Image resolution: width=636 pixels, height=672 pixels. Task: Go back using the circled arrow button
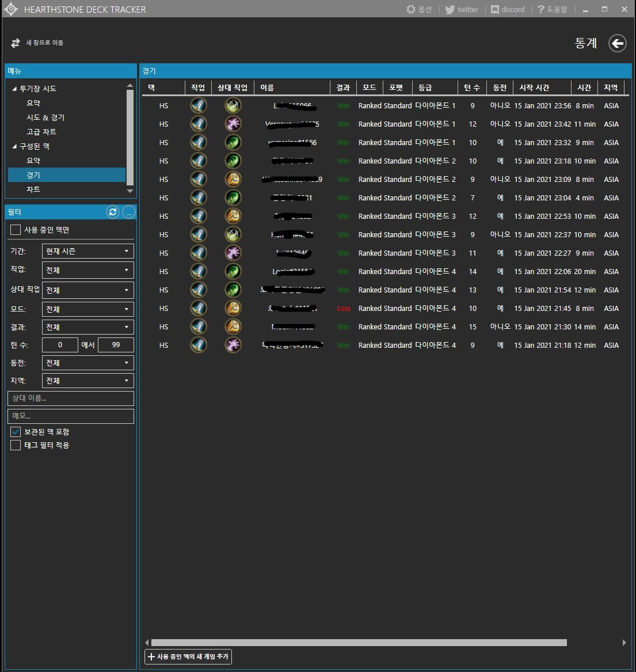click(x=617, y=43)
